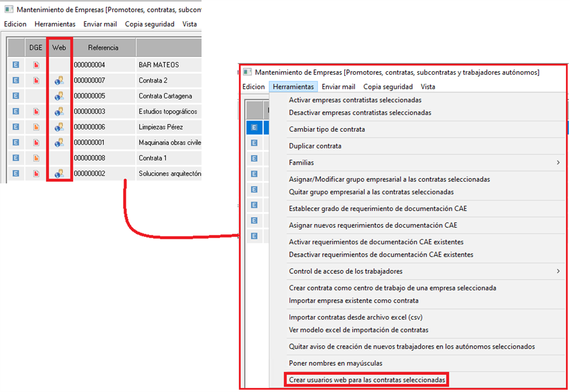Image resolution: width=570 pixels, height=392 pixels.
Task: Sort by the Referencia column header
Action: pyautogui.click(x=103, y=47)
